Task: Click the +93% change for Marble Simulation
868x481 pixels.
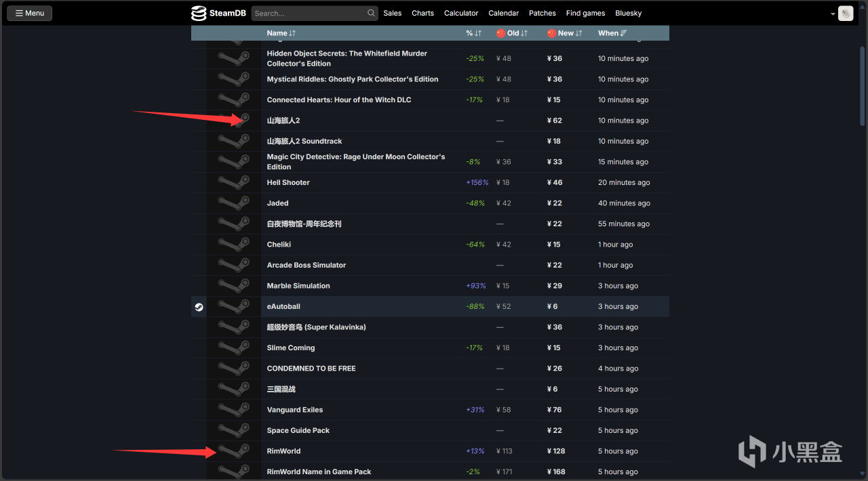Action: coord(475,286)
